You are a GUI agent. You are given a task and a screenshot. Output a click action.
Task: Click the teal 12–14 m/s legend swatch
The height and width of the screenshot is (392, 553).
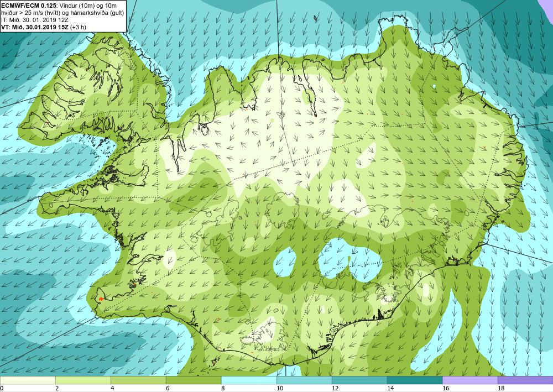pos(359,380)
